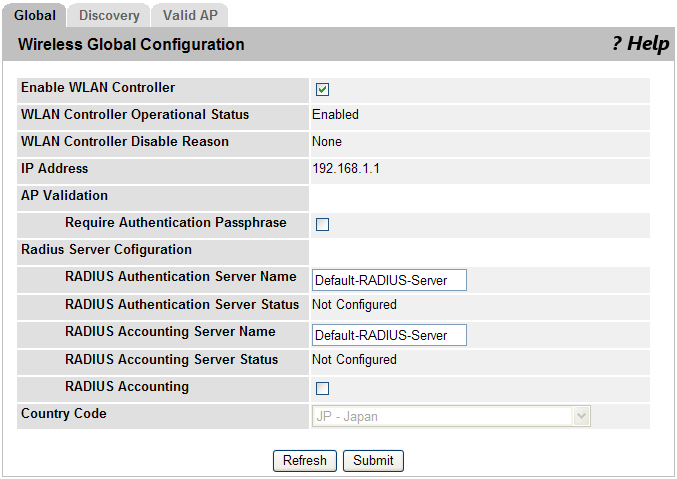
Task: Click the 192.168.1.1 IP address value
Action: [345, 169]
